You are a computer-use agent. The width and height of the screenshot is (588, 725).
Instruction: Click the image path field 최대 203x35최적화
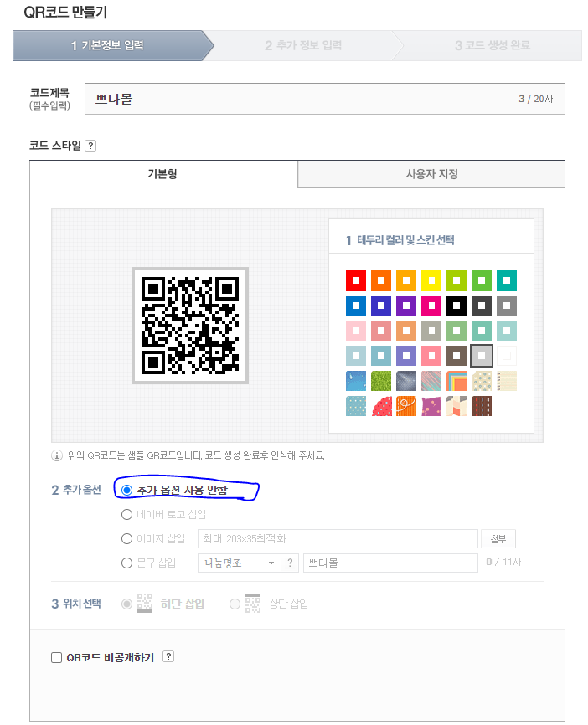(x=338, y=538)
